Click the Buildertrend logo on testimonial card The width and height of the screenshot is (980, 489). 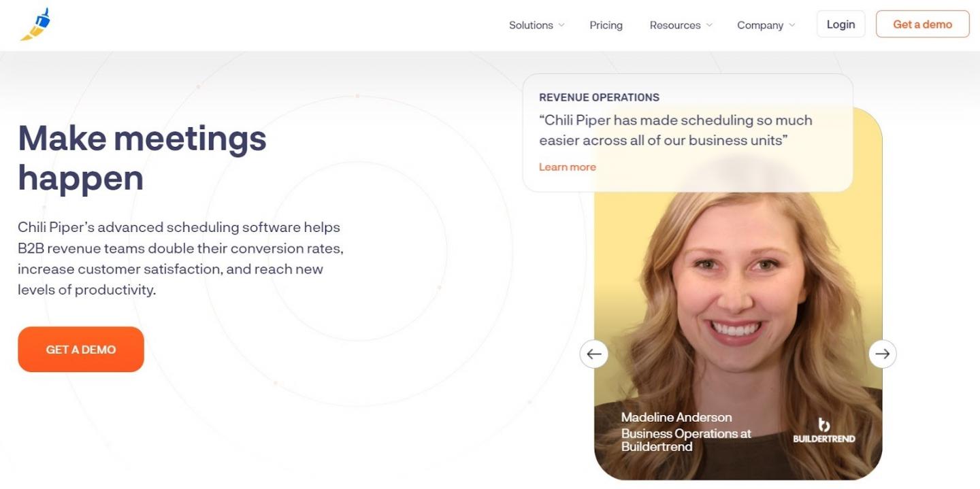point(823,431)
